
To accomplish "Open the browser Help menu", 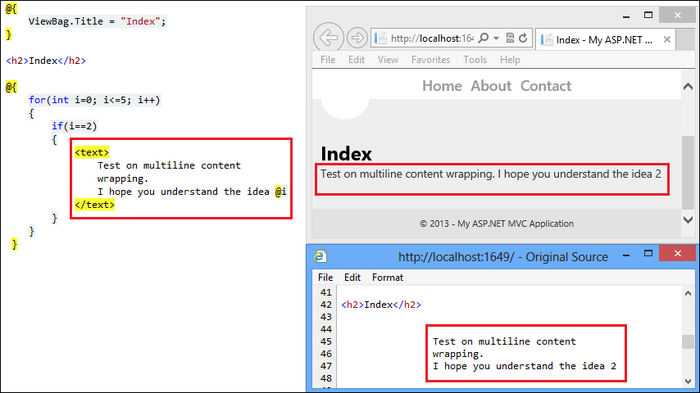I will click(x=510, y=59).
